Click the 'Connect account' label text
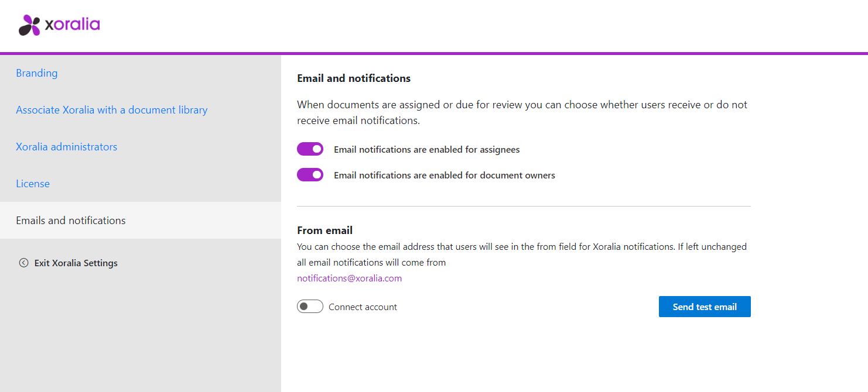The image size is (868, 392). click(x=363, y=307)
